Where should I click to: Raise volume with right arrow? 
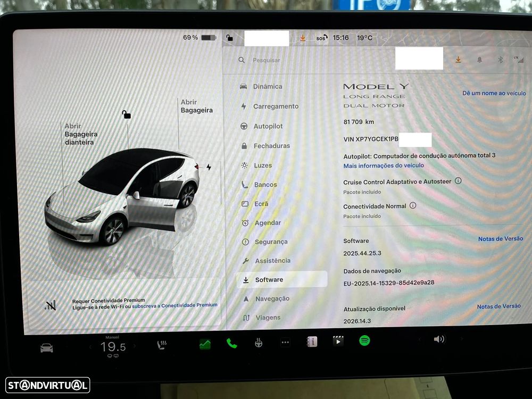coord(461,338)
